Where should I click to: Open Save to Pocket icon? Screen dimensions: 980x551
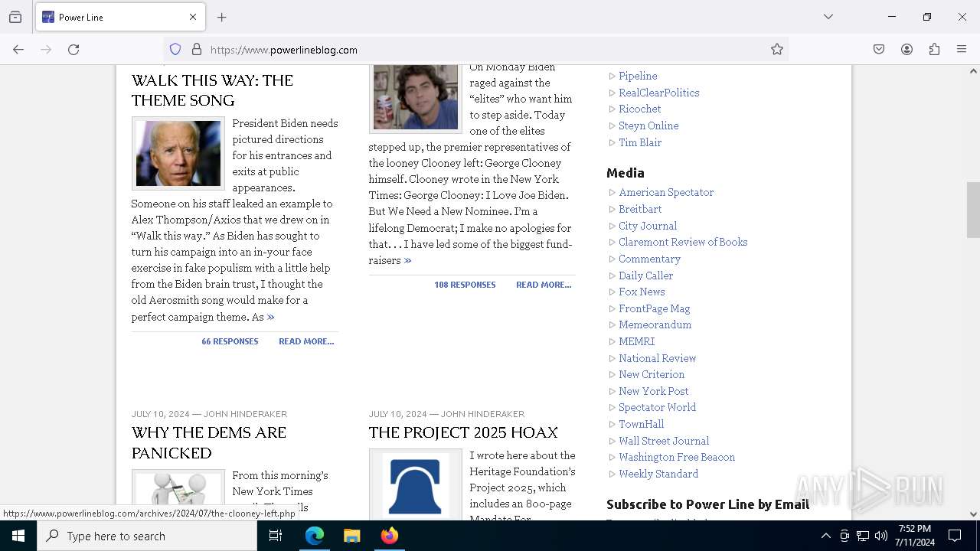click(879, 50)
